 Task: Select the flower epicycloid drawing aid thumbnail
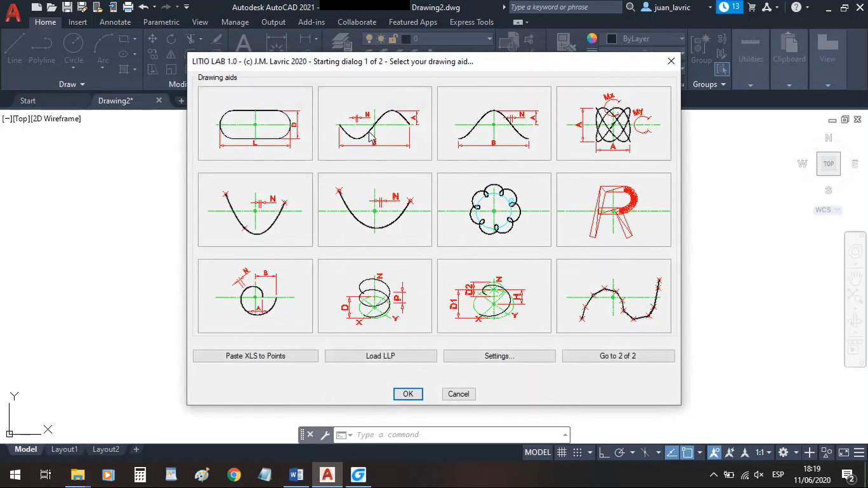coord(494,210)
